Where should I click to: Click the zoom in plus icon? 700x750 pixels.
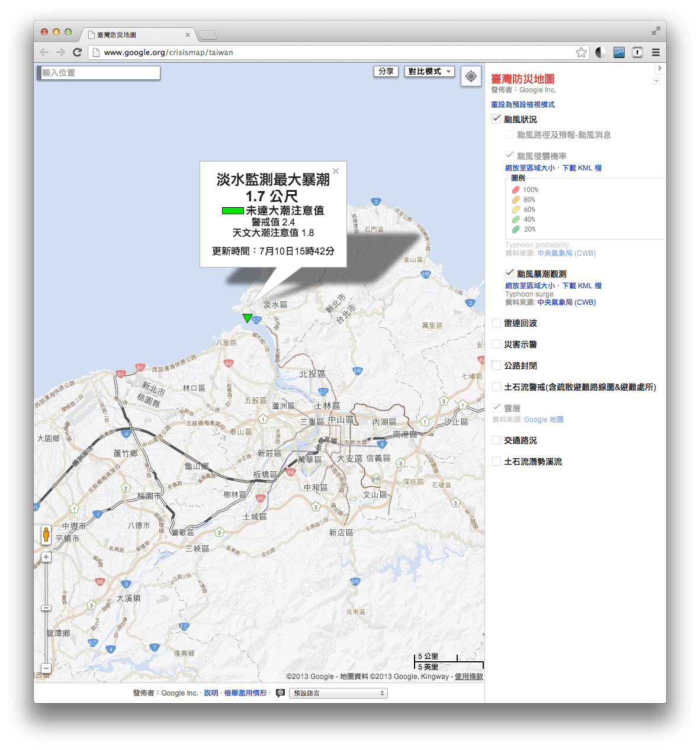(46, 556)
